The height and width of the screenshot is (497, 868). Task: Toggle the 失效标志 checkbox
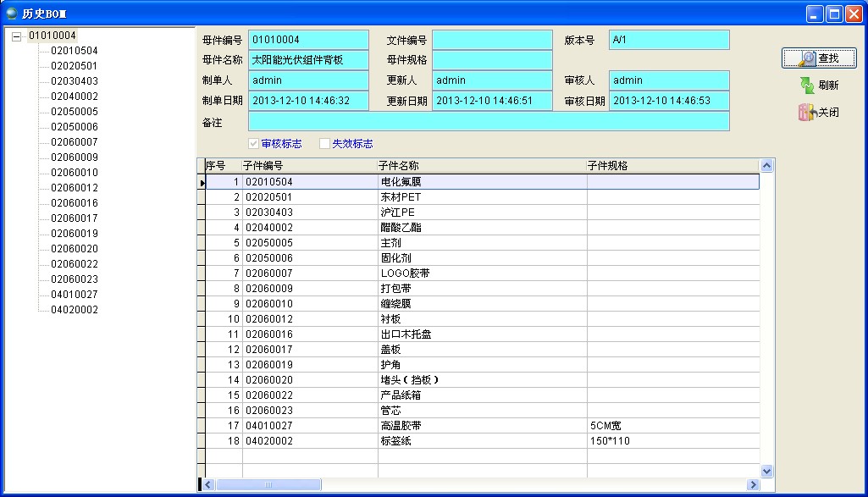pyautogui.click(x=324, y=144)
